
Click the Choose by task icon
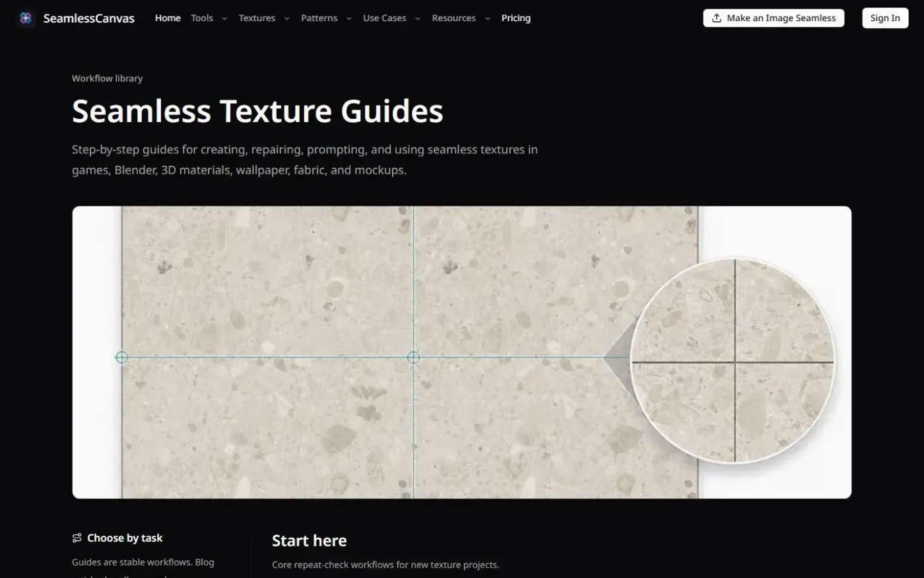click(x=77, y=538)
